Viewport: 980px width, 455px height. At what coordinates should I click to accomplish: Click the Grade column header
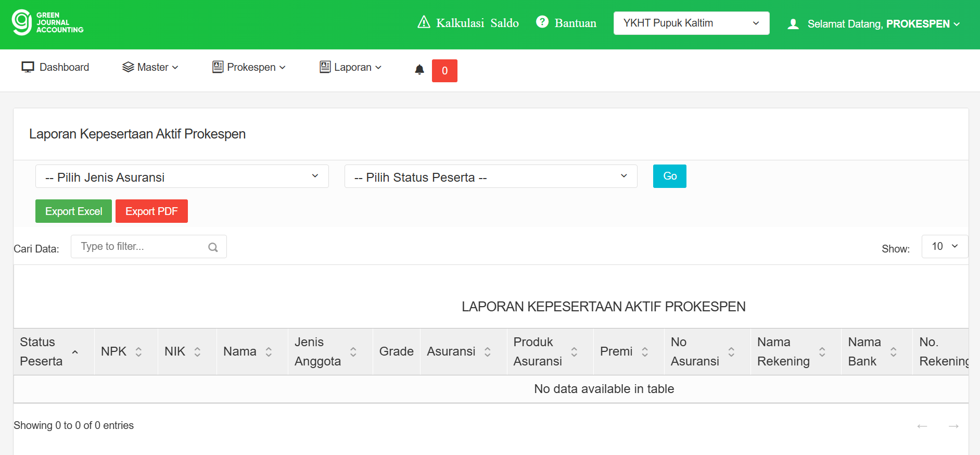pyautogui.click(x=396, y=352)
